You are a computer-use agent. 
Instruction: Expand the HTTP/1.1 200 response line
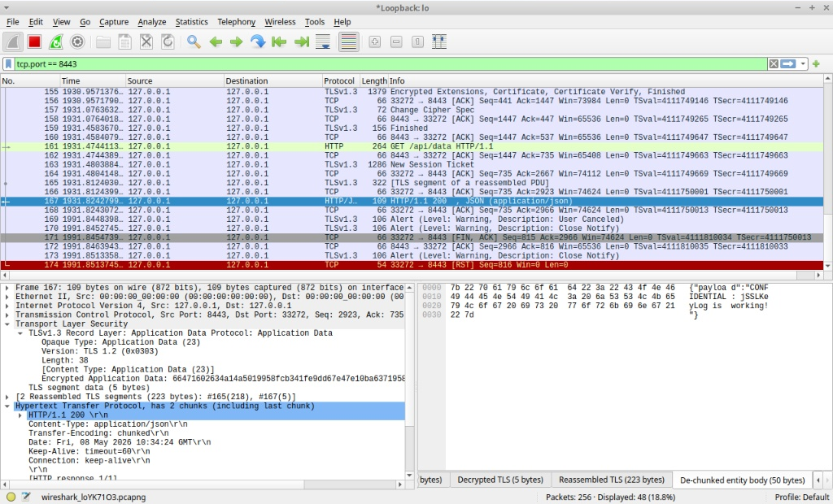click(20, 415)
